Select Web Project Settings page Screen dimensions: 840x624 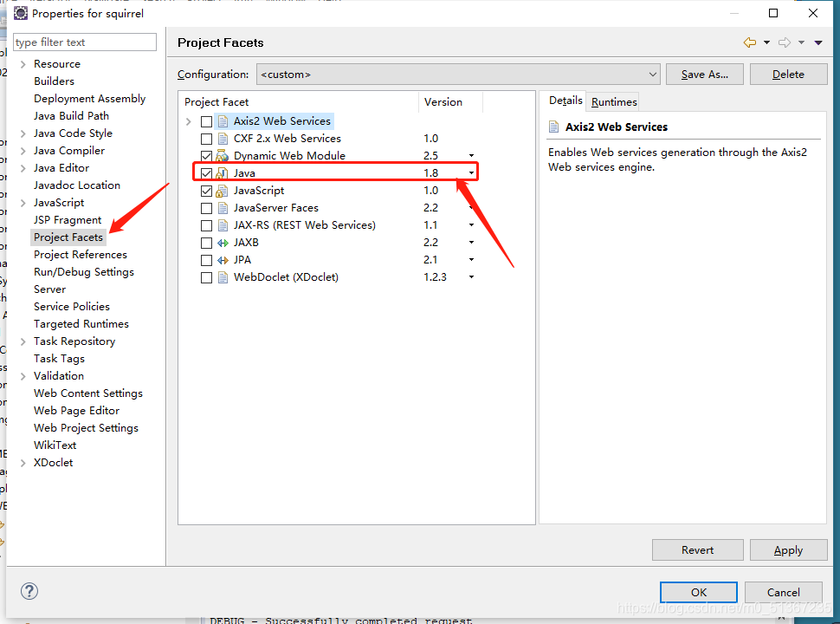click(86, 428)
